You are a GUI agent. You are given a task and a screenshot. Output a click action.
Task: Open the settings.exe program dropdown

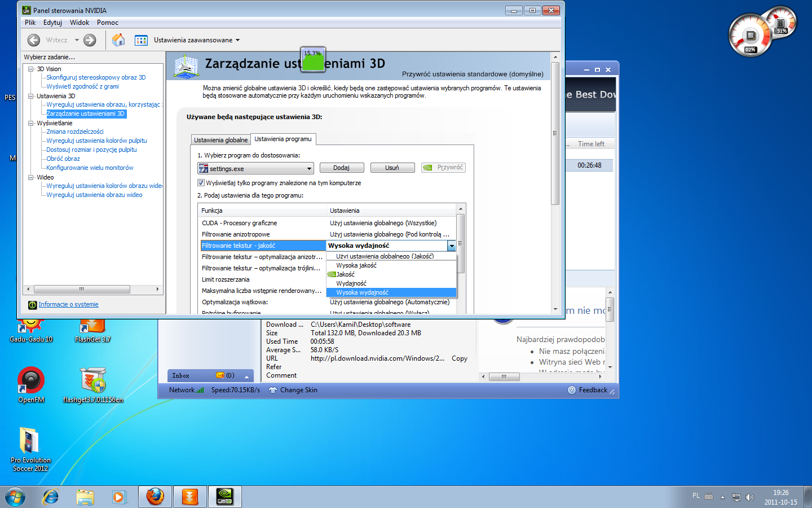(309, 169)
